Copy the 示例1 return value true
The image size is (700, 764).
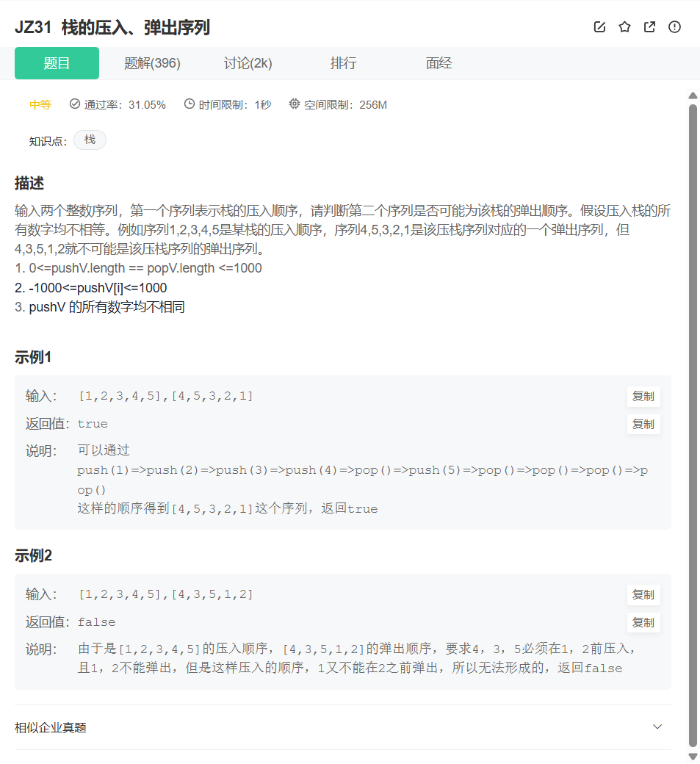643,425
